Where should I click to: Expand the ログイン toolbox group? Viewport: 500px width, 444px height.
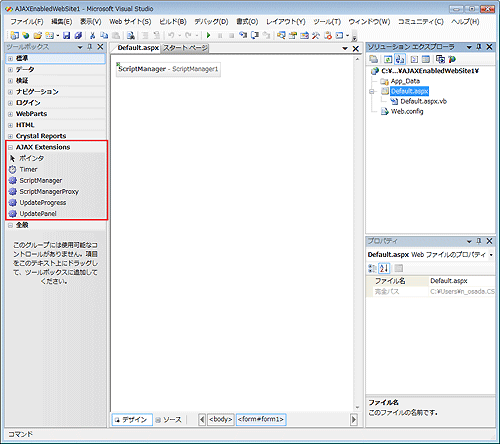pos(10,103)
